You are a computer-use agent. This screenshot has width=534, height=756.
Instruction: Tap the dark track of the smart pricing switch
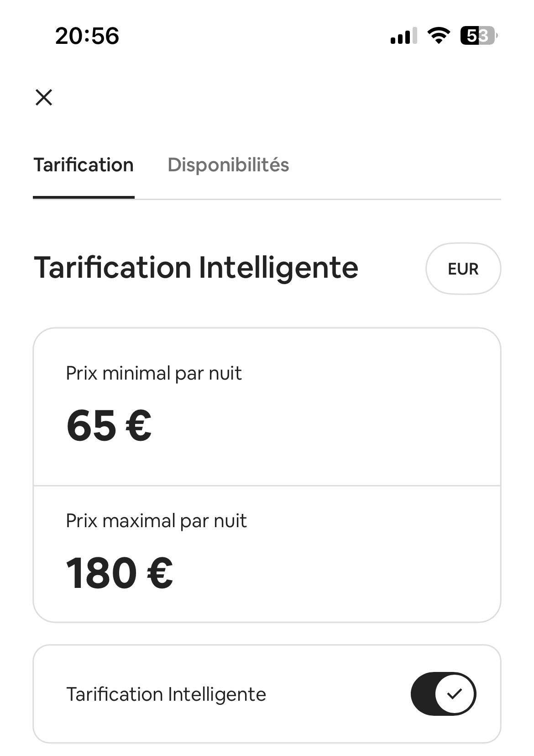point(423,694)
